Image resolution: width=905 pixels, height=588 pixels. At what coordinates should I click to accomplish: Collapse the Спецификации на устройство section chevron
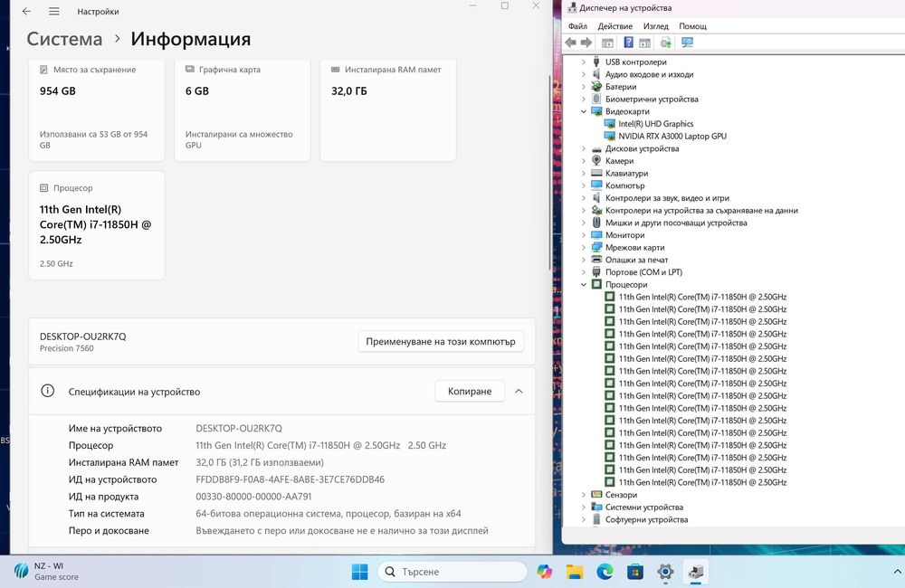(519, 391)
